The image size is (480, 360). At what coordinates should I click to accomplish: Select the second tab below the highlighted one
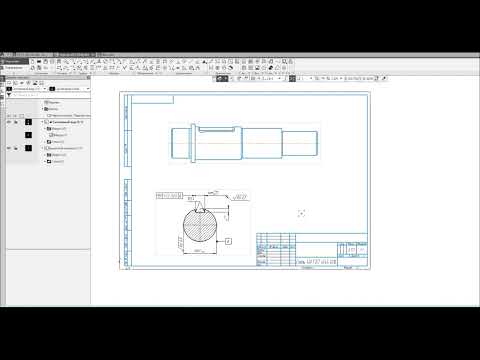[14, 68]
